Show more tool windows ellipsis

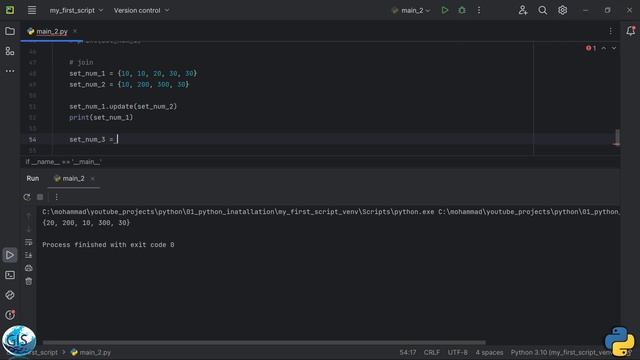10,71
